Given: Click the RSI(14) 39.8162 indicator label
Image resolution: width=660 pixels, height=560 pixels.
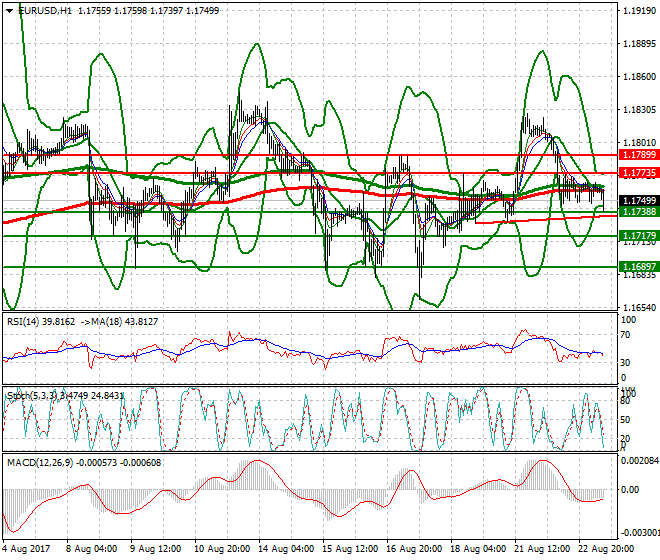Looking at the screenshot, I should click(41, 322).
